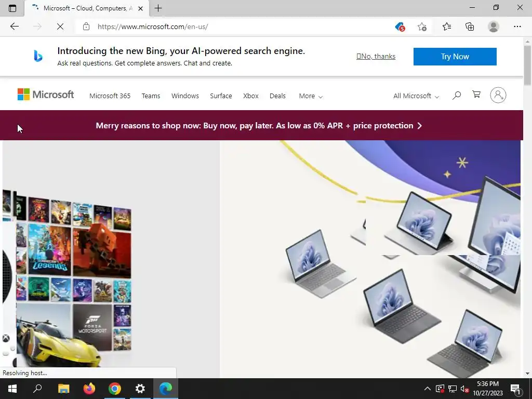Open Deals nav item
This screenshot has width=532, height=399.
277,96
